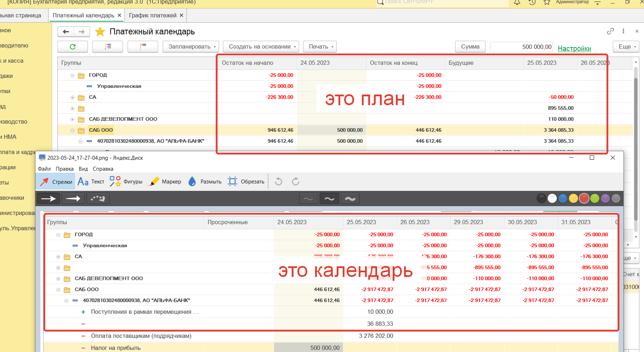This screenshot has height=352, width=644.
Task: Open the Настройки link
Action: click(x=574, y=49)
